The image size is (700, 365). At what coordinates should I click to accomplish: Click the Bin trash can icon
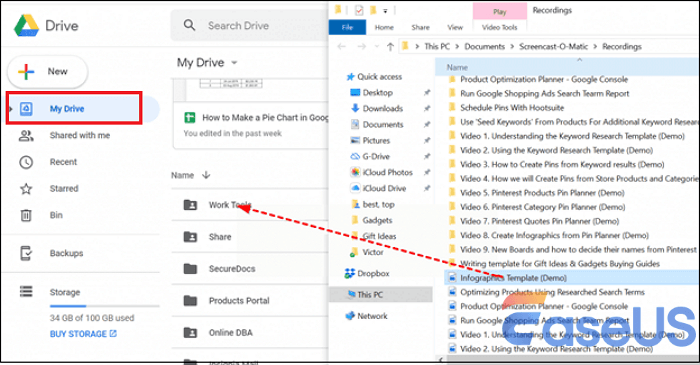coord(26,216)
